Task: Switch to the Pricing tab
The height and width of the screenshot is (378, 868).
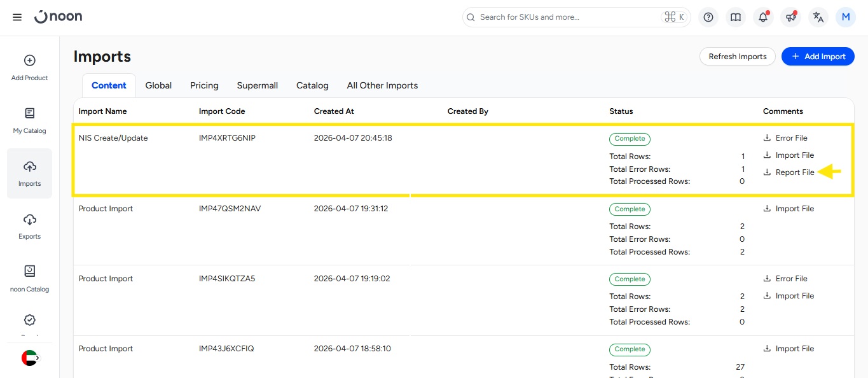Action: pyautogui.click(x=204, y=85)
